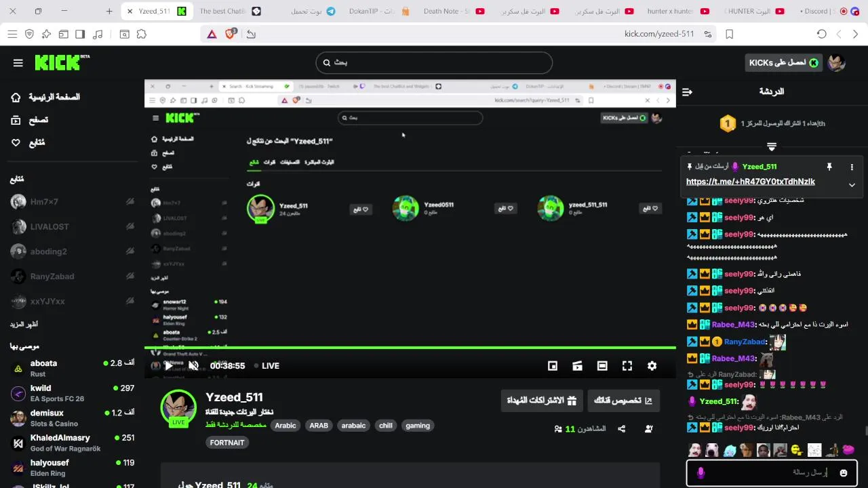Select the chill tag
Image resolution: width=868 pixels, height=488 pixels.
[x=386, y=426]
